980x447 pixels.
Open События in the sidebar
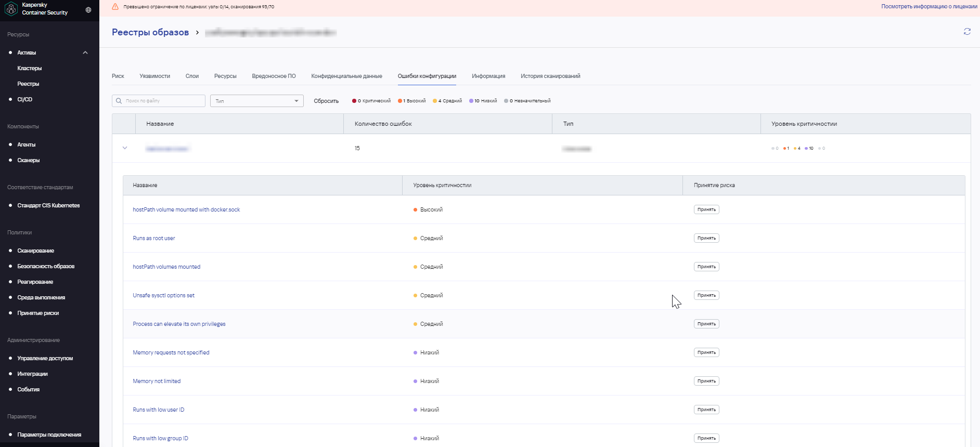29,389
